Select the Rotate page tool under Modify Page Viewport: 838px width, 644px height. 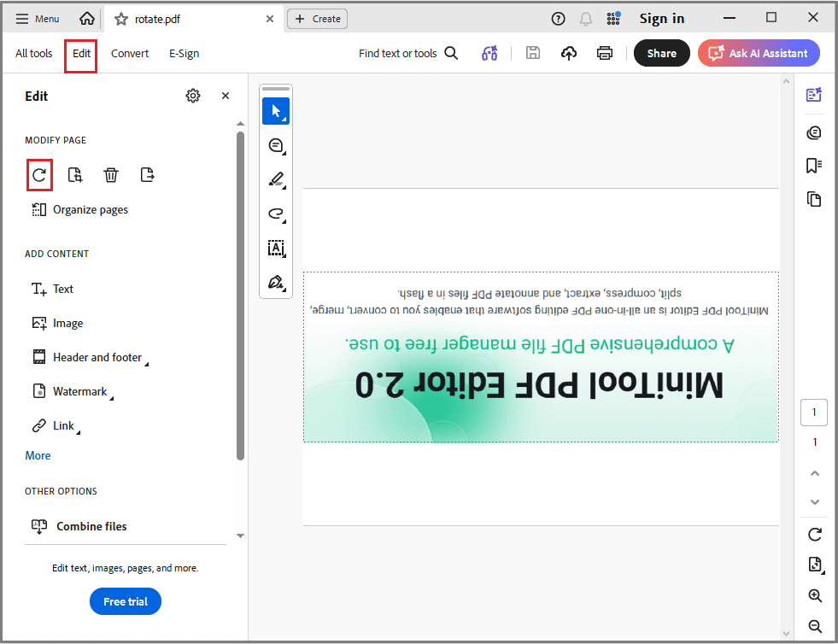point(39,174)
